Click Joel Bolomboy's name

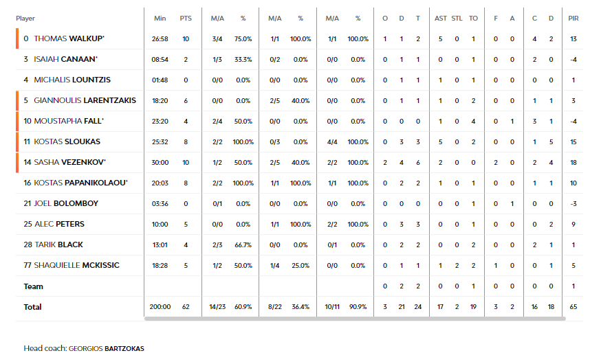click(x=66, y=203)
